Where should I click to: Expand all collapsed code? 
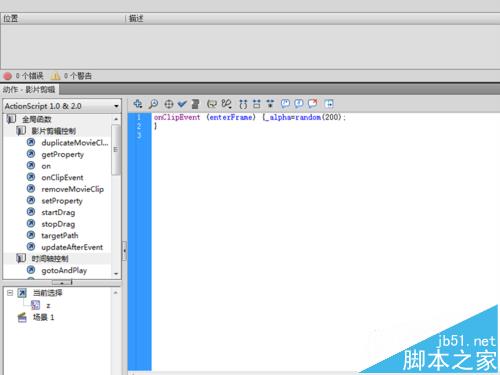click(x=270, y=104)
